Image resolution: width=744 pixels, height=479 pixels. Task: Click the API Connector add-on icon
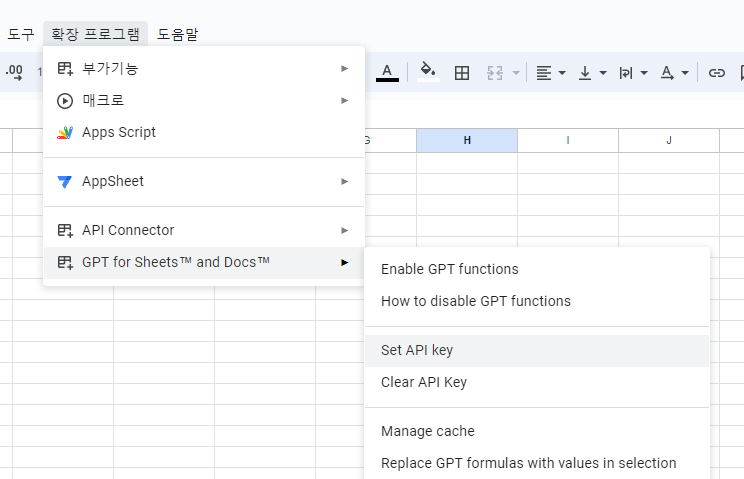[65, 230]
